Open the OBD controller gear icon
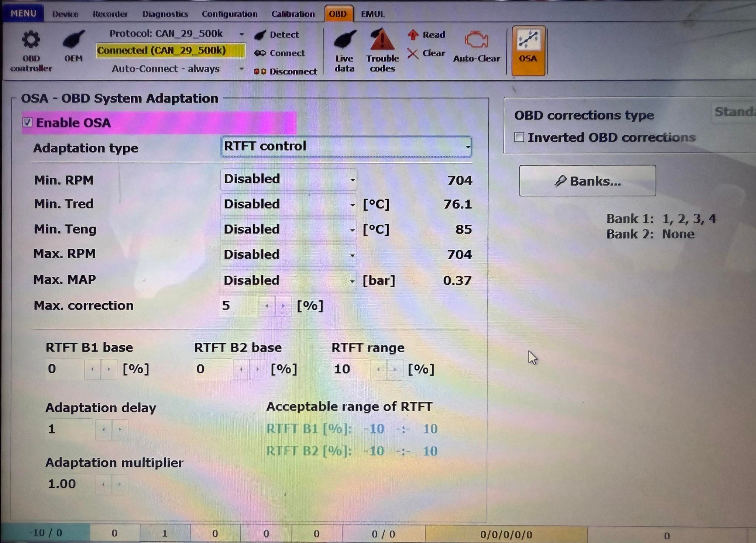Viewport: 756px width, 543px height. (x=31, y=40)
